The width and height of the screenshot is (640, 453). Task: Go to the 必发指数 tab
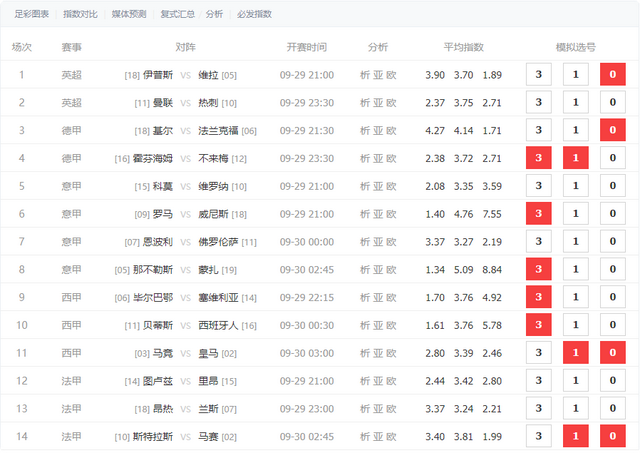pos(255,14)
